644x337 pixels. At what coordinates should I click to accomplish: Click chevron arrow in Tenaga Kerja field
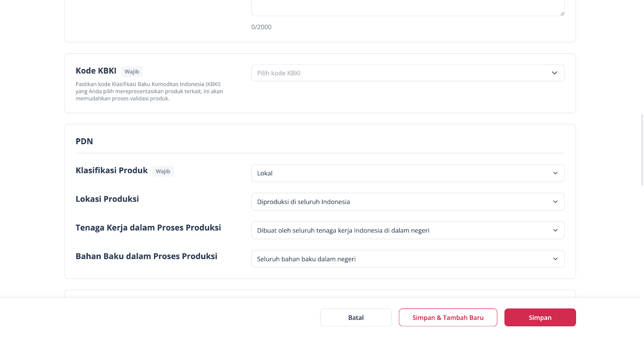[555, 230]
